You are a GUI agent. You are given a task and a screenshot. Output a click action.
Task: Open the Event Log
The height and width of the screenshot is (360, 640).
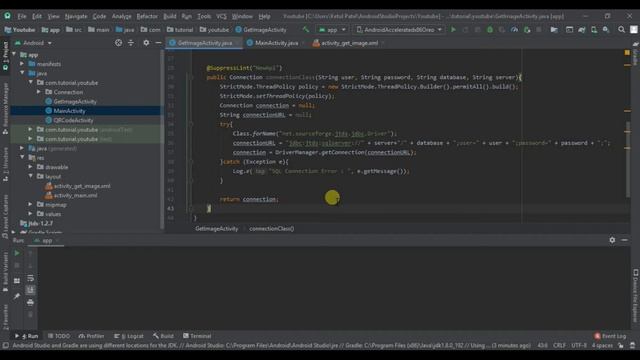tap(610, 336)
